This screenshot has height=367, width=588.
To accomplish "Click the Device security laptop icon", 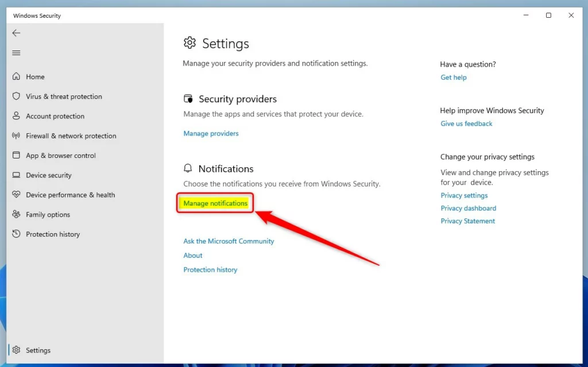I will 16,175.
